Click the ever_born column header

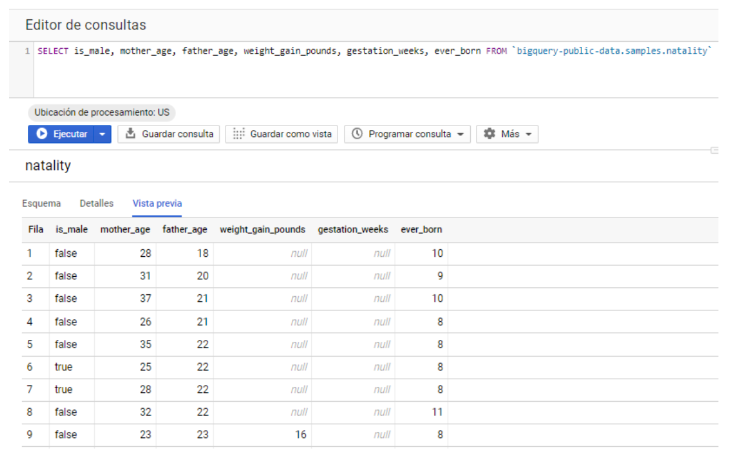421,230
